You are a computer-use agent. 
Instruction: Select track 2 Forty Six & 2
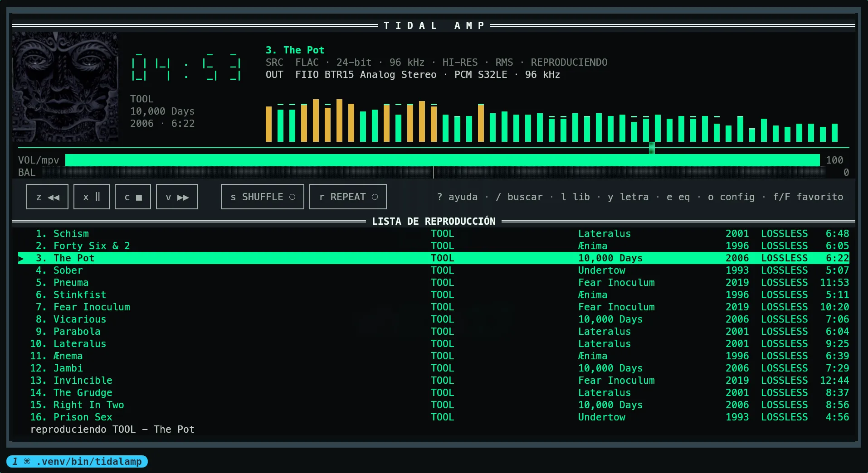pos(434,246)
